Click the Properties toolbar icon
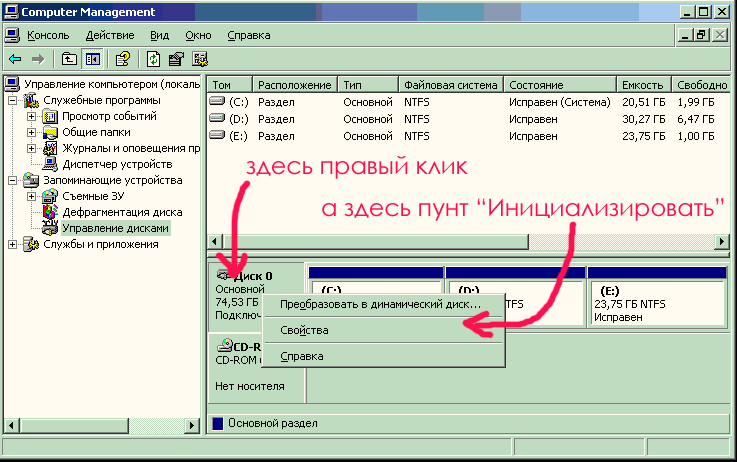The height and width of the screenshot is (462, 737). [x=176, y=59]
